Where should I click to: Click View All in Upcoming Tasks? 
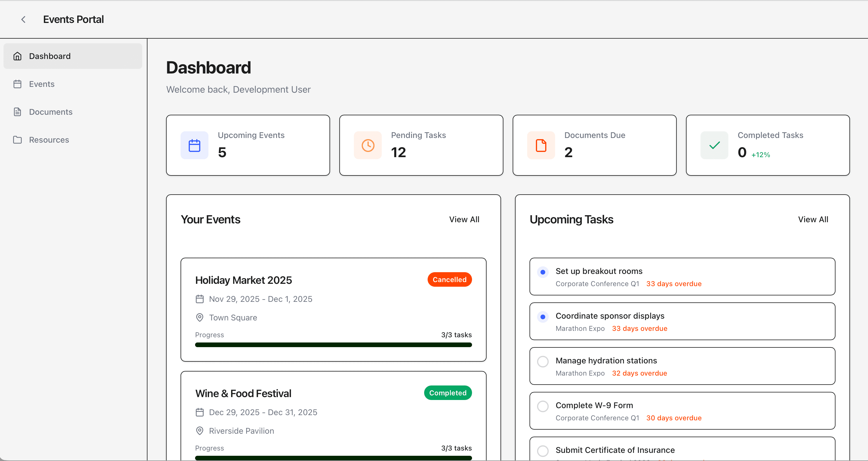pos(813,219)
